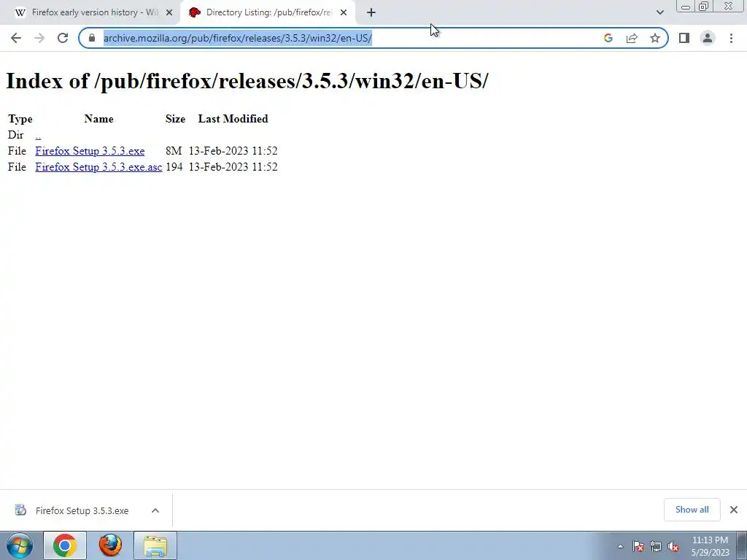747x560 pixels.
Task: Expand the tab search dropdown arrow
Action: coord(659,12)
